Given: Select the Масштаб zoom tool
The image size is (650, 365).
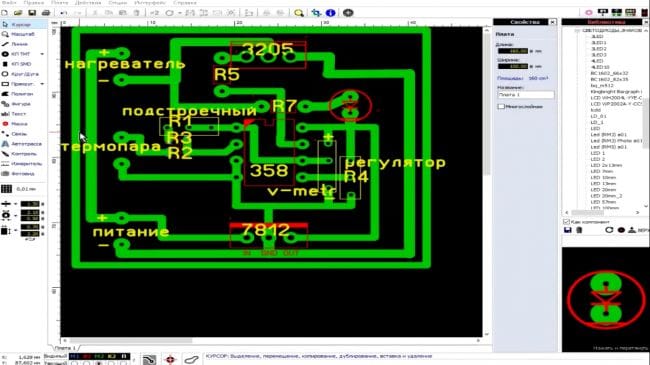Looking at the screenshot, I should [x=21, y=34].
